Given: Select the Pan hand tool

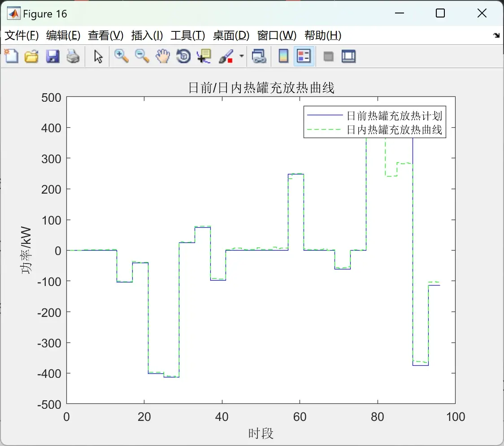Looking at the screenshot, I should [x=163, y=56].
